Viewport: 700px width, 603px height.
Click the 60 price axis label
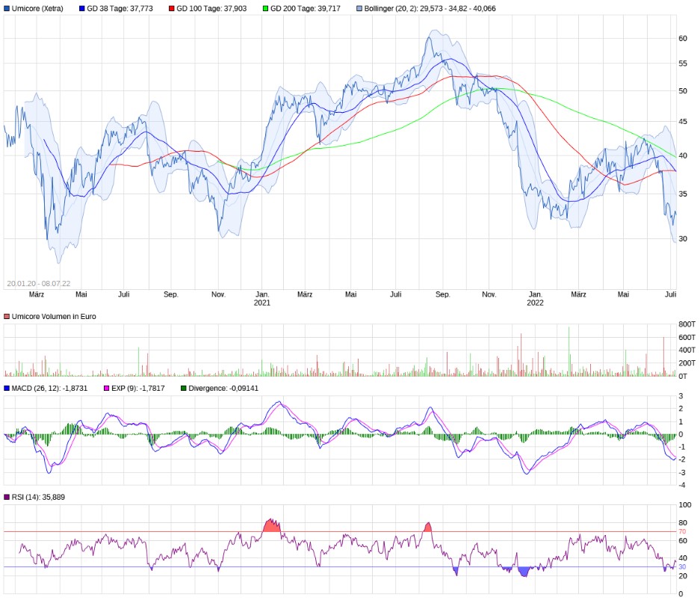pos(683,38)
